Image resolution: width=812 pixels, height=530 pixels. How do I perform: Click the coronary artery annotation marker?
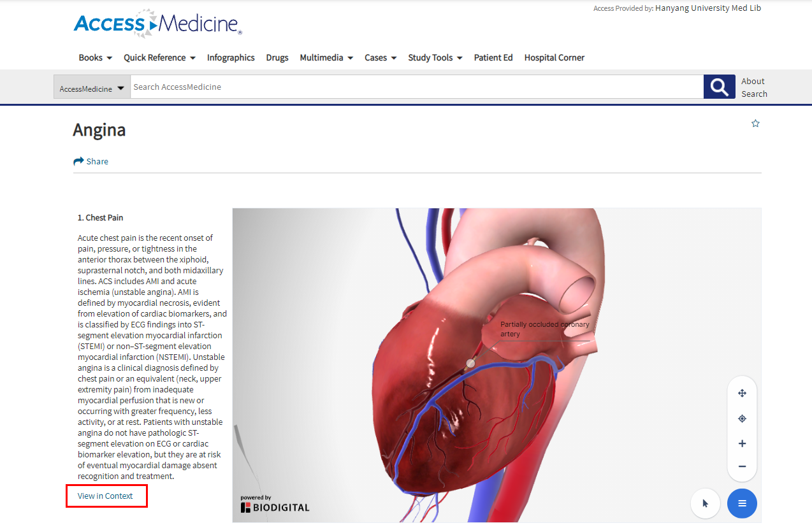(471, 363)
